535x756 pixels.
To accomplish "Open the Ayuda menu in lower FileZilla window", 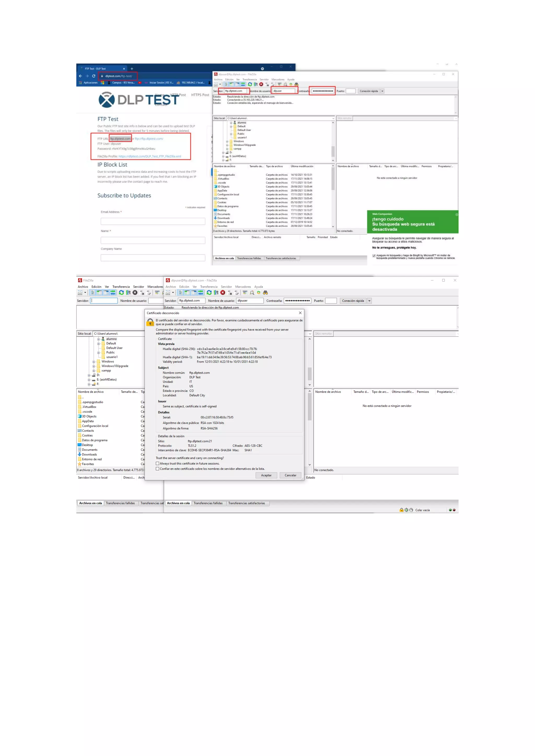I will [x=258, y=287].
